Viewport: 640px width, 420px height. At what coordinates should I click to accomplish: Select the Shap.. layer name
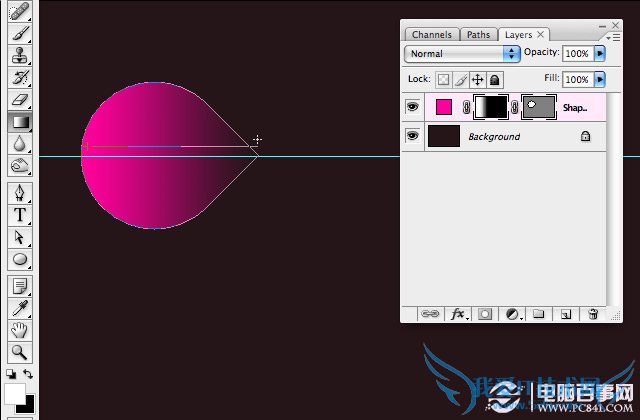pyautogui.click(x=575, y=108)
